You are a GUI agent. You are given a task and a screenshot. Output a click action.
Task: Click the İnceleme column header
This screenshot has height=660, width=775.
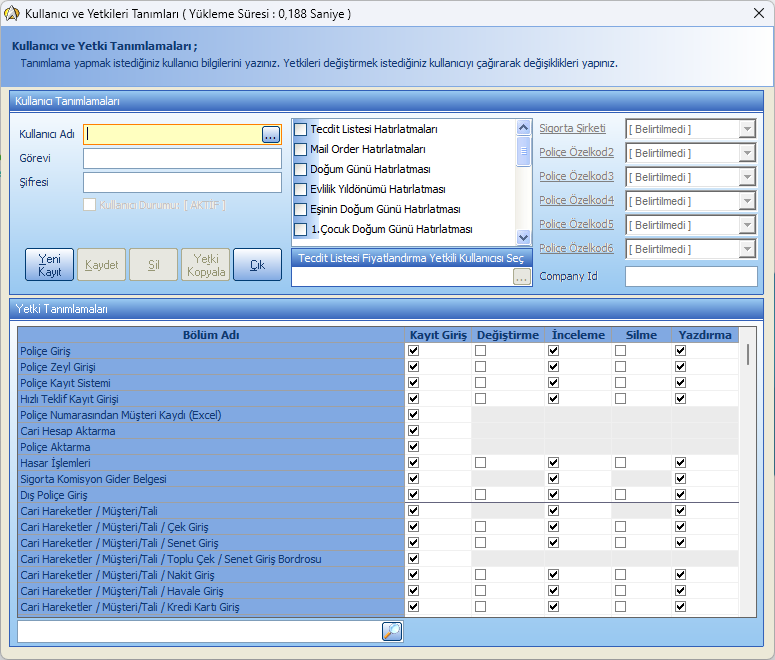pyautogui.click(x=578, y=335)
